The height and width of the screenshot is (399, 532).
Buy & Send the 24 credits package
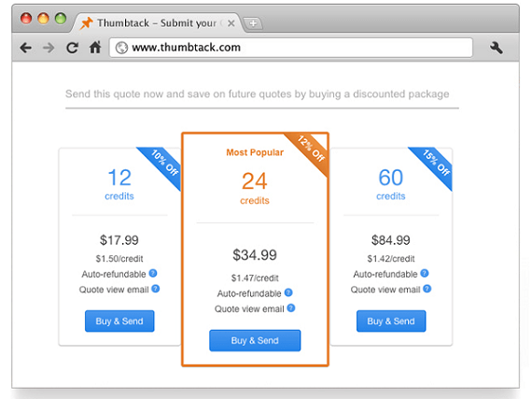255,340
